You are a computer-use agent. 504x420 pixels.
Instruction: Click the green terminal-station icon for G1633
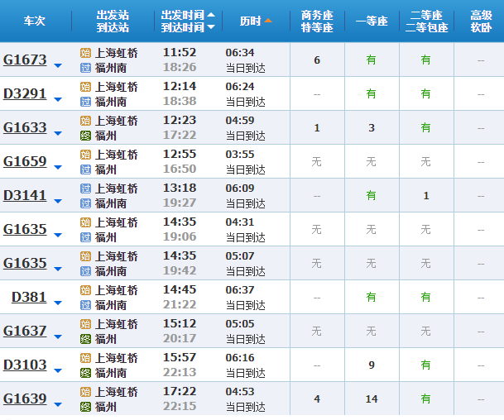click(85, 136)
